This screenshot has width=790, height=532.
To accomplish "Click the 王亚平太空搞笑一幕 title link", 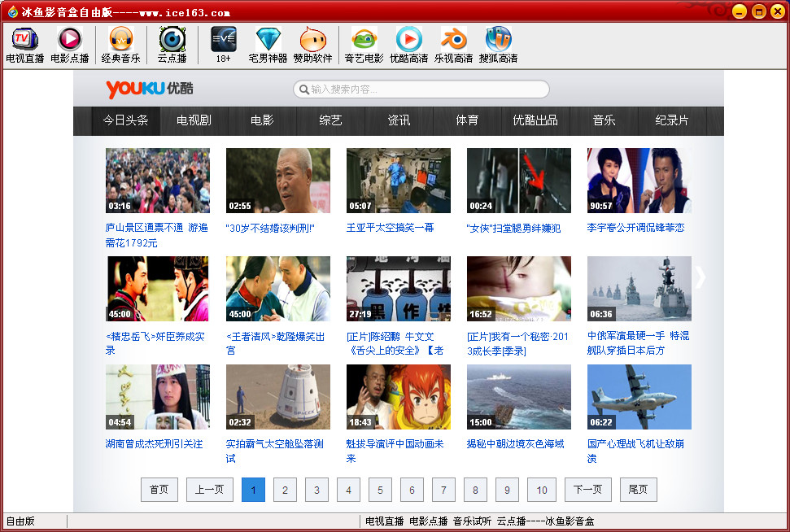I will tap(390, 228).
